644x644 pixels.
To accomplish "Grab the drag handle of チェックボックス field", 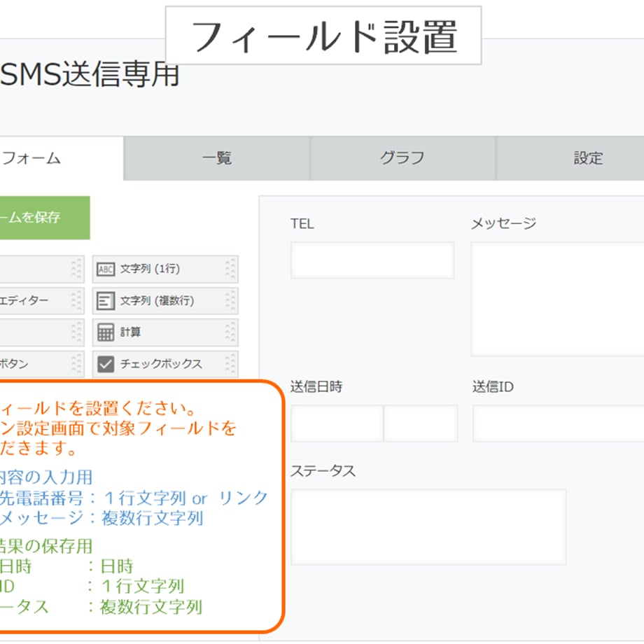I will tap(230, 364).
